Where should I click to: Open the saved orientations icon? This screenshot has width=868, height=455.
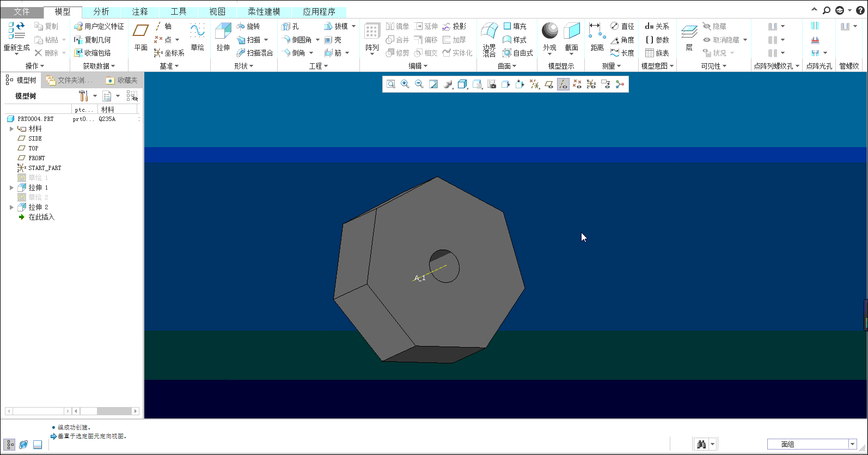point(477,84)
